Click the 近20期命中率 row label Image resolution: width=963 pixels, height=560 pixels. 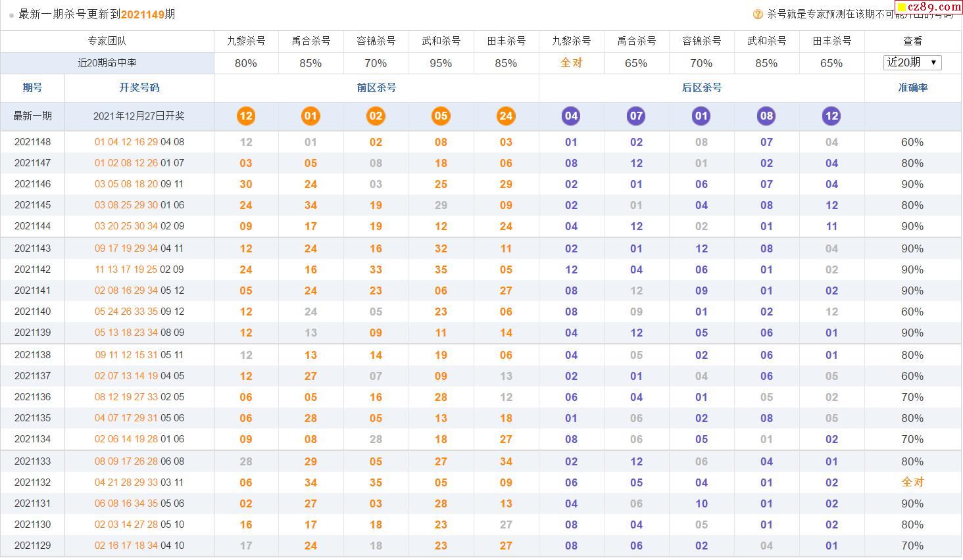(107, 63)
